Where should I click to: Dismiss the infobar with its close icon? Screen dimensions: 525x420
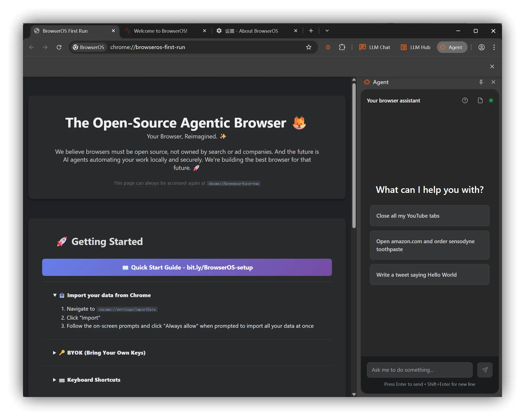[492, 66]
